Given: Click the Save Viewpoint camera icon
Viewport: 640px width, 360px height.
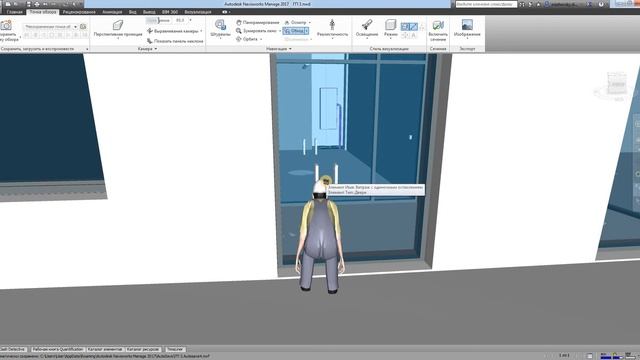Looking at the screenshot, I should (x=6, y=25).
